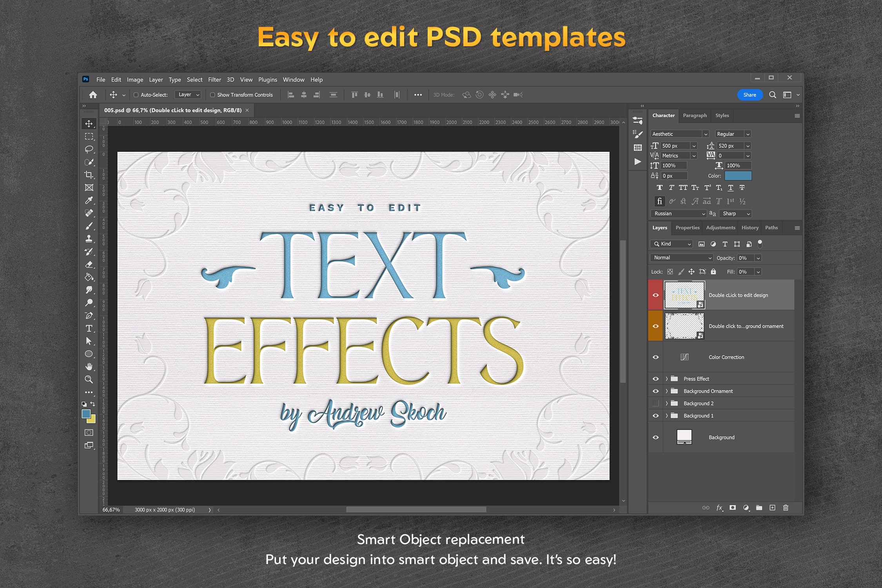The image size is (882, 588).
Task: Click the Share button
Action: tap(750, 94)
